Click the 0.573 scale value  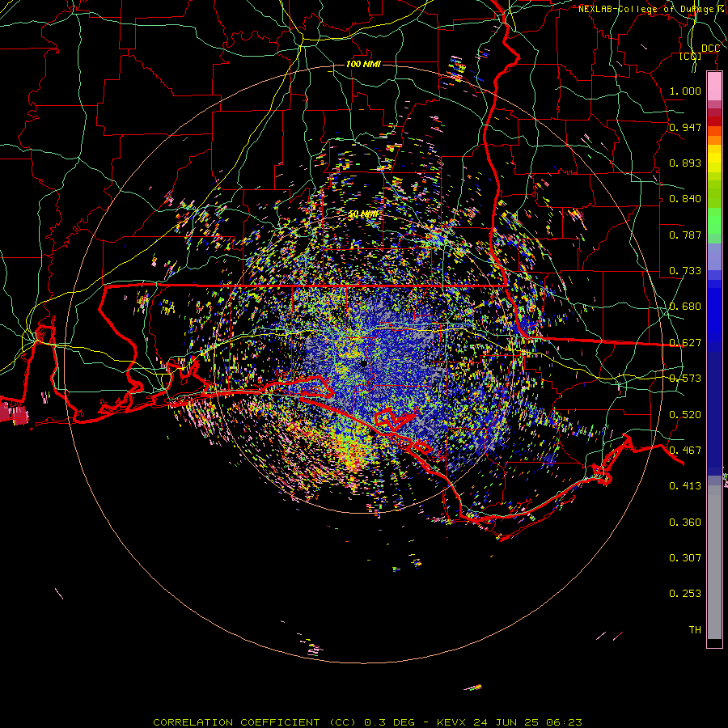click(x=685, y=379)
